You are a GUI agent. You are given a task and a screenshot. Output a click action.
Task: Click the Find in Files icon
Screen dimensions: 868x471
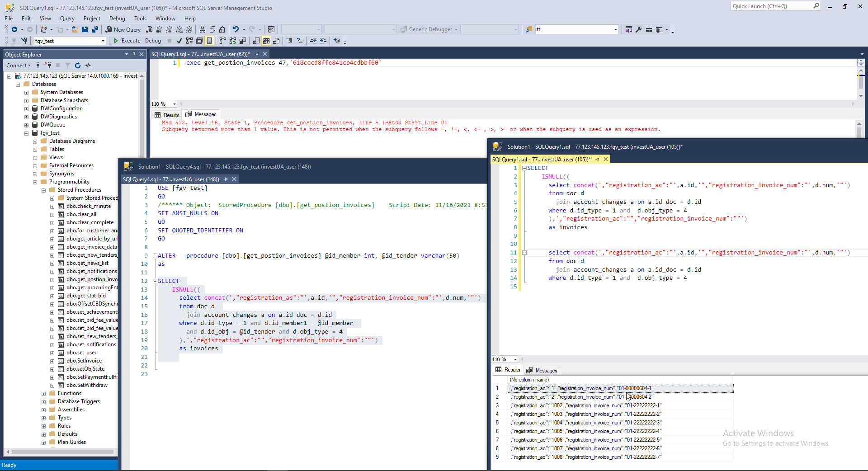(528, 29)
